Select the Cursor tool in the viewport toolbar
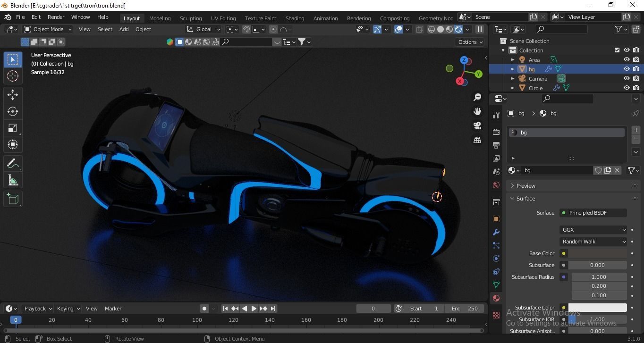Viewport: 644px width, 343px height. 13,76
